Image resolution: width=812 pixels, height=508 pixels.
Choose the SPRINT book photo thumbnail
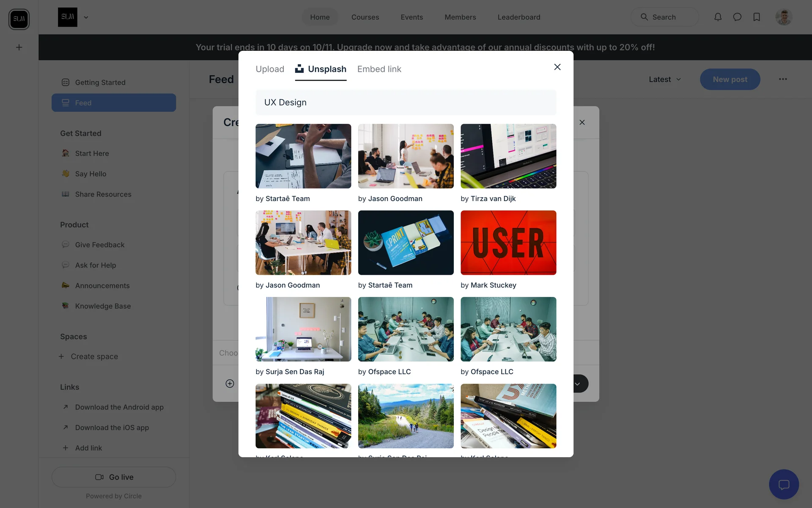pyautogui.click(x=406, y=243)
